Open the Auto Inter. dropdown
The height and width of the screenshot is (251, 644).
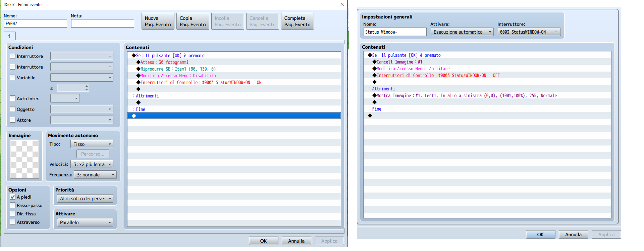65,98
